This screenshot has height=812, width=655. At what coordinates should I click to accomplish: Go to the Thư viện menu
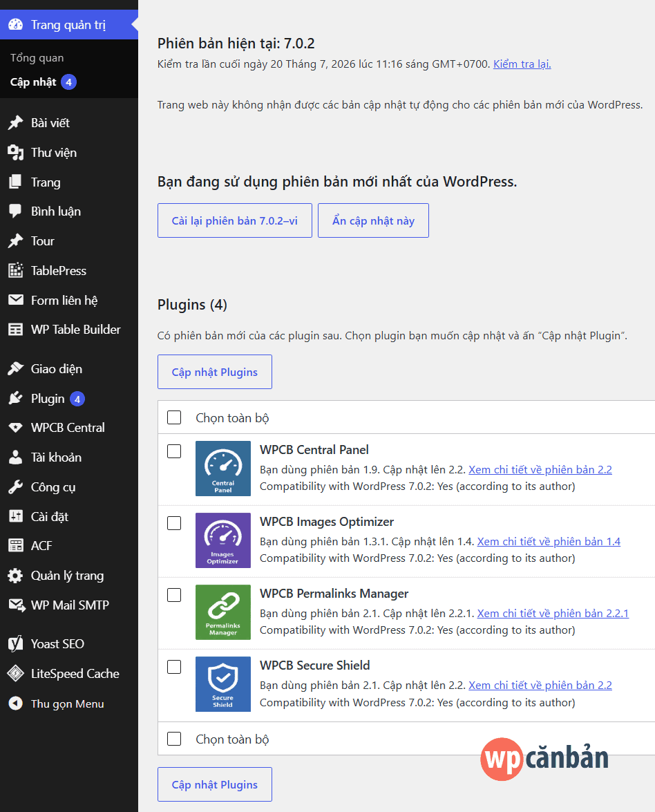54,152
